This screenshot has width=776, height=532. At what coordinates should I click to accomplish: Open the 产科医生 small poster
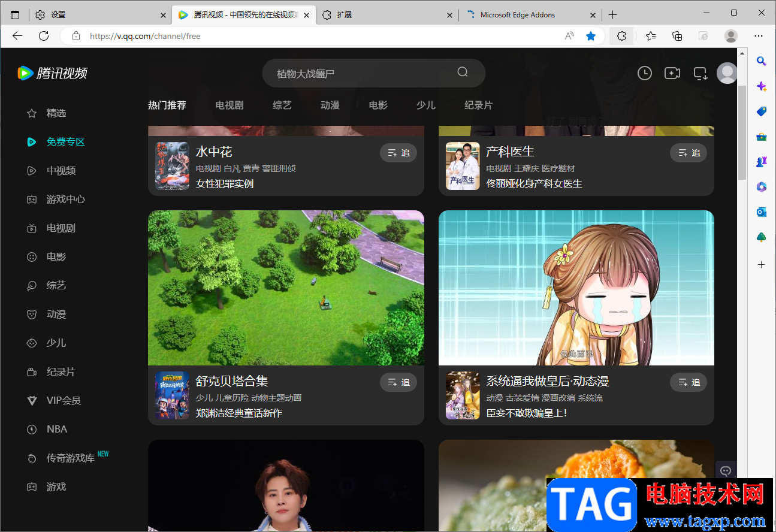click(463, 166)
